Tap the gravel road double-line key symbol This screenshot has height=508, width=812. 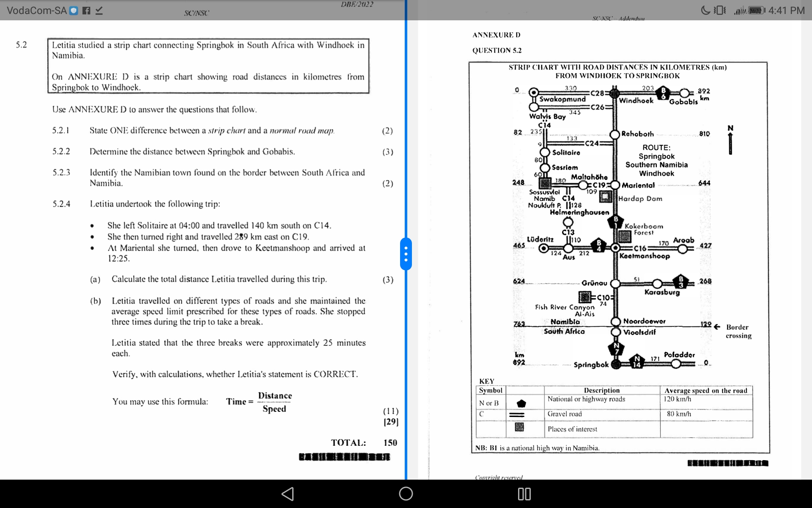pyautogui.click(x=517, y=415)
